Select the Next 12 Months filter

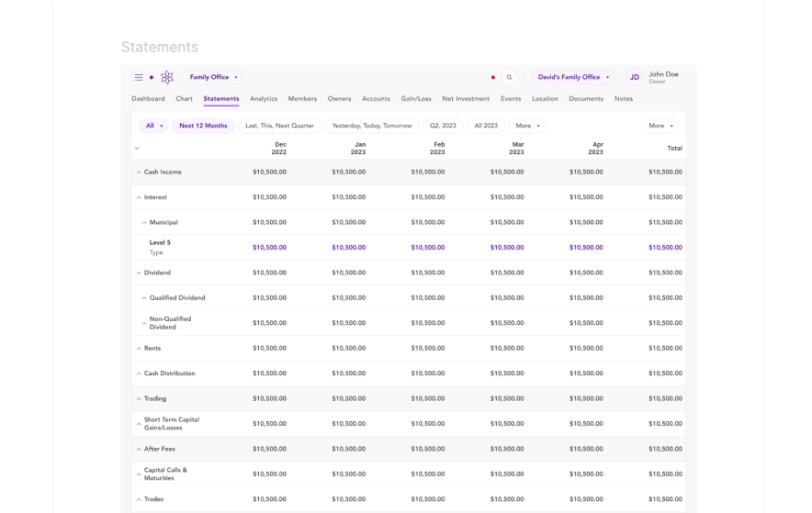[203, 126]
